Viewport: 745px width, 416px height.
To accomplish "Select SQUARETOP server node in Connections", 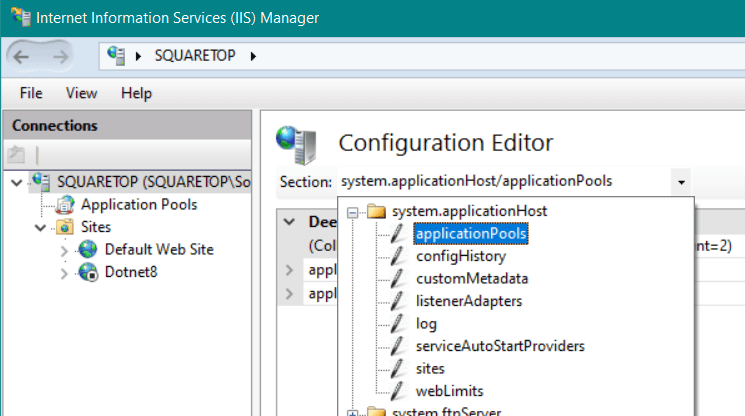I will pos(153,182).
